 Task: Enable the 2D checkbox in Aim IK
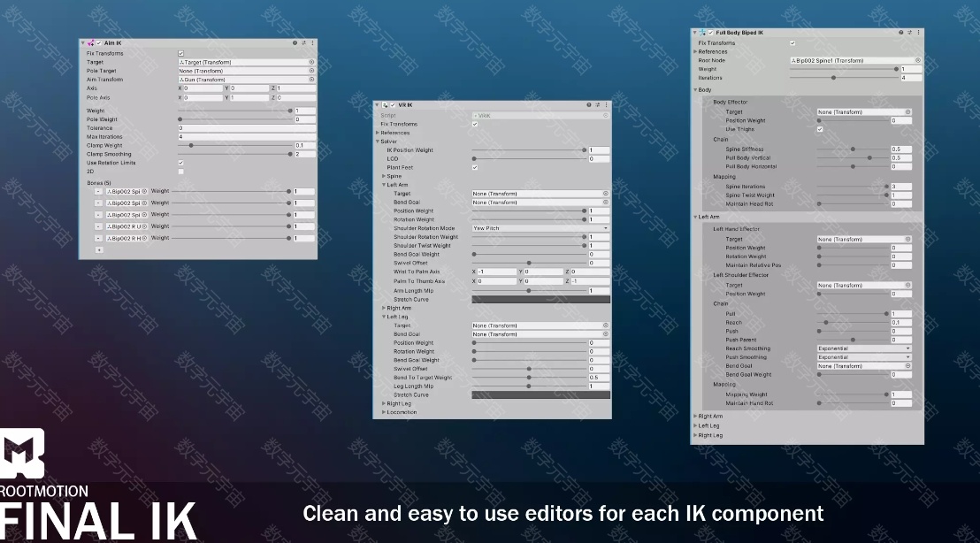tap(181, 172)
